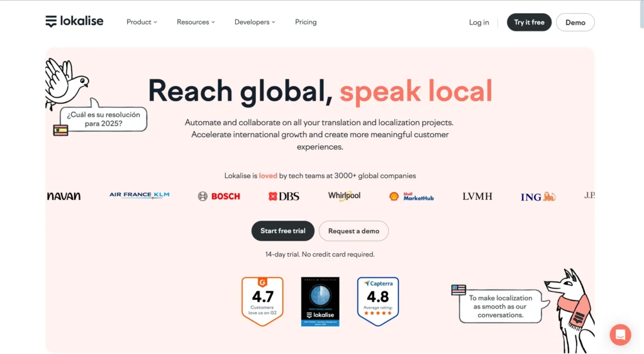Click the Log in link
644x354 pixels.
coord(479,23)
